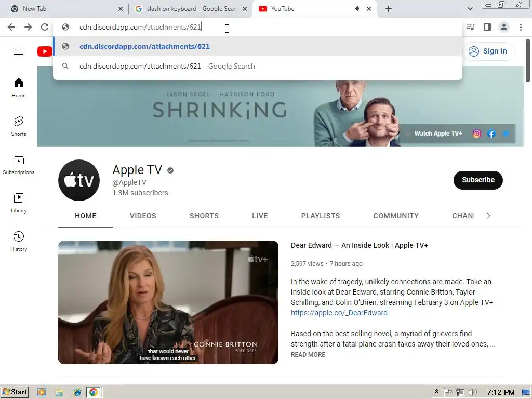Image resolution: width=532 pixels, height=399 pixels.
Task: Select the cdn.discordapp.com URL suggestion
Action: [258, 46]
